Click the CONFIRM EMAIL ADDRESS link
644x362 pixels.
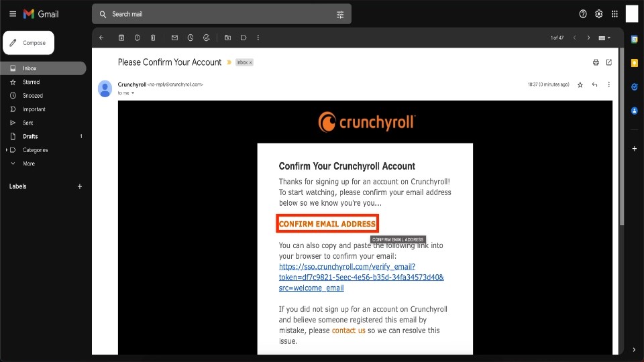pyautogui.click(x=327, y=224)
